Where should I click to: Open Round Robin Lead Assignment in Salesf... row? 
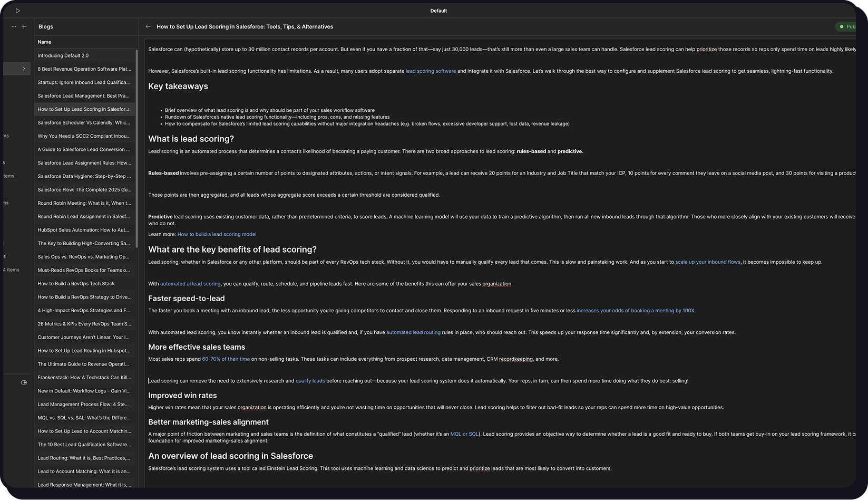coord(84,216)
